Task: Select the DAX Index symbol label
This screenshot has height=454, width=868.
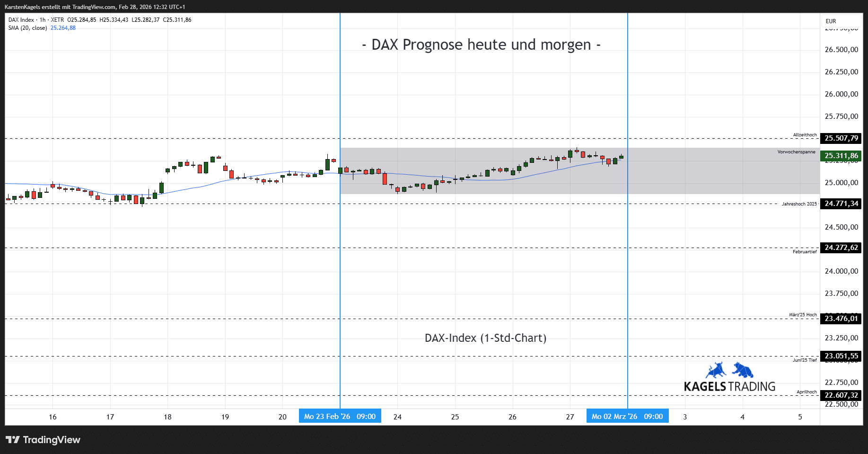Action: 21,20
